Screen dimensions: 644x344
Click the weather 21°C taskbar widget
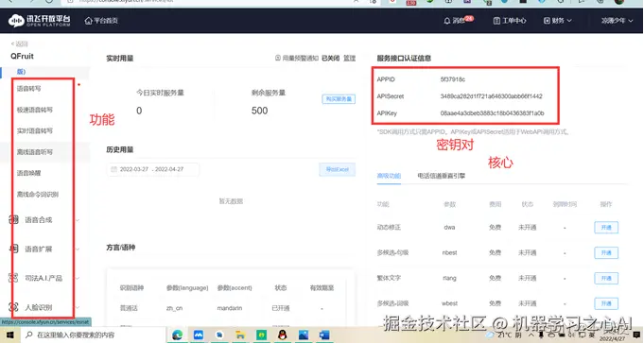tap(503, 335)
